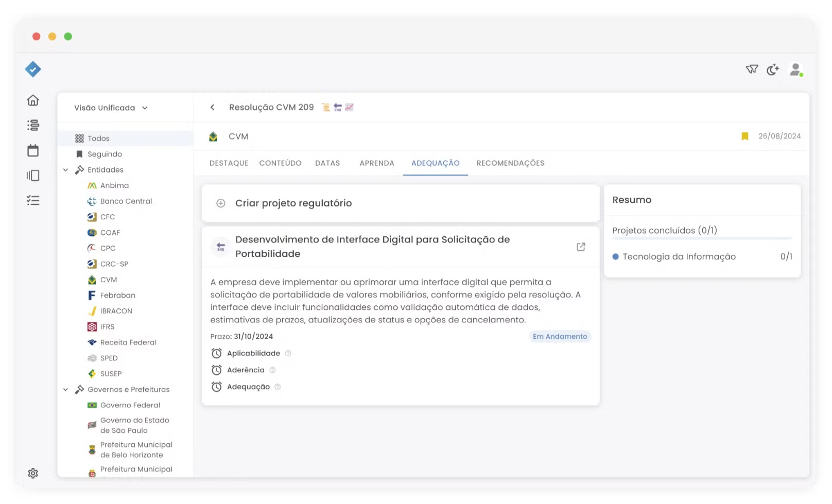Viewport: 832px width, 504px height.
Task: Click the END arrow emoji in title
Action: pos(338,107)
